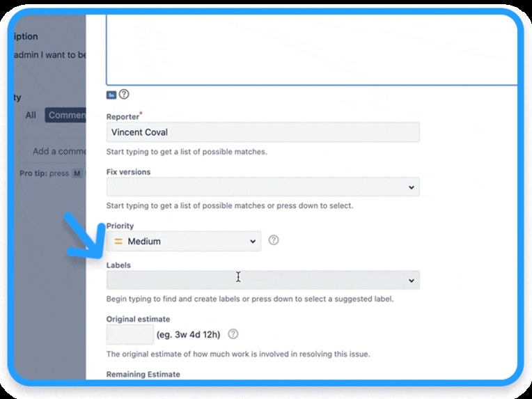
Task: Click the Original estimate input box
Action: click(x=130, y=334)
